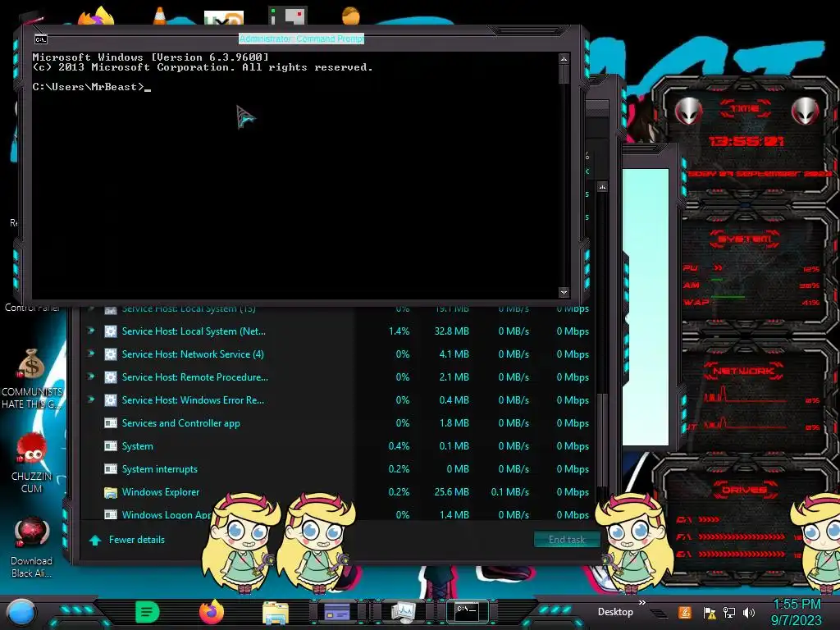Click the C:\ drive usage bar

click(x=709, y=519)
